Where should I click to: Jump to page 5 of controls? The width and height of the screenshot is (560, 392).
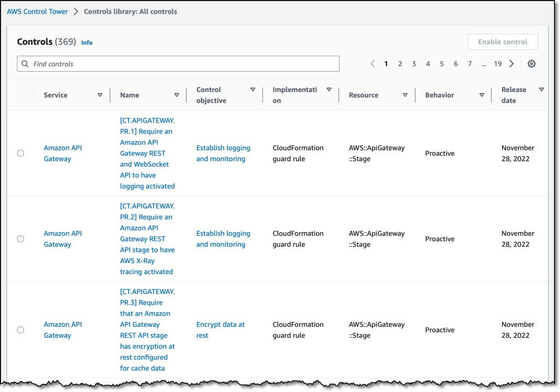click(x=442, y=64)
